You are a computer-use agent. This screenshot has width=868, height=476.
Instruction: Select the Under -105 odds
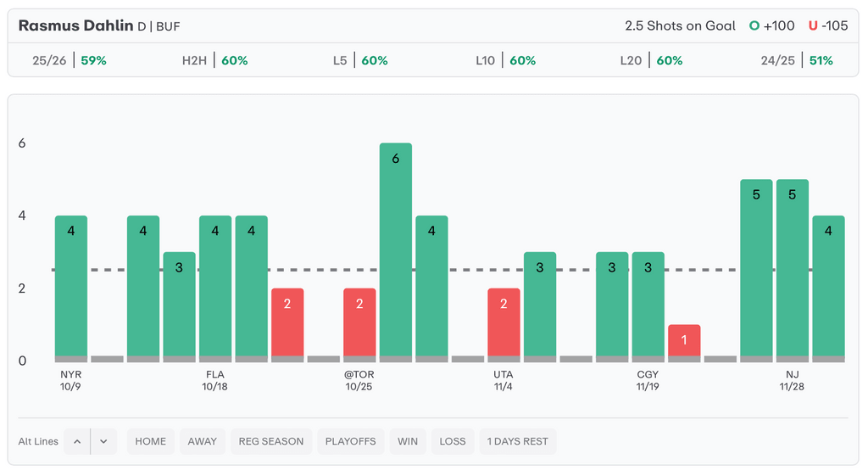[x=828, y=25]
